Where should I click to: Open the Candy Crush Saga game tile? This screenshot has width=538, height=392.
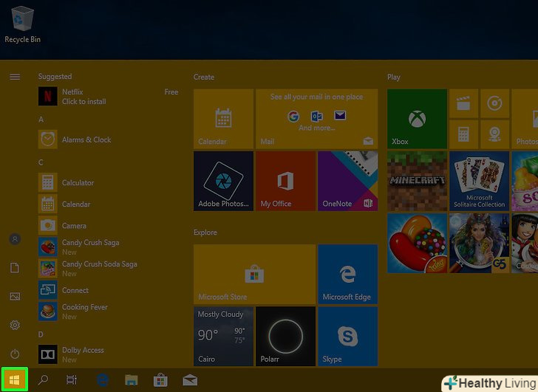[418, 244]
